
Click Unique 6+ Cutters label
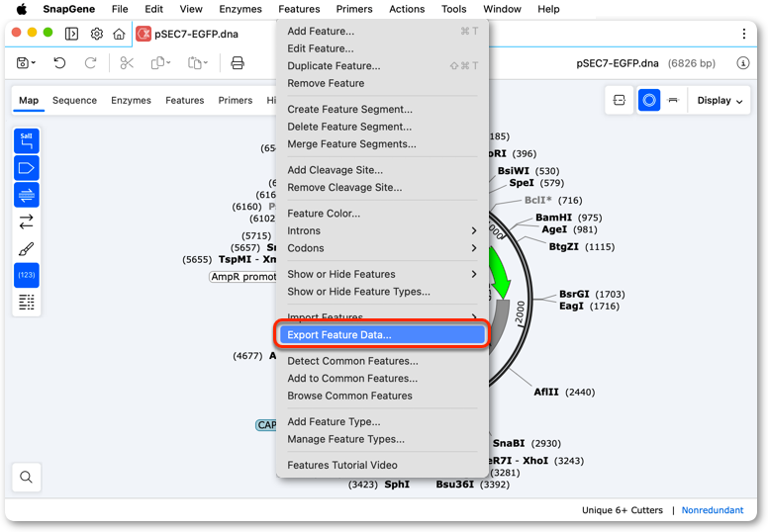click(x=623, y=510)
